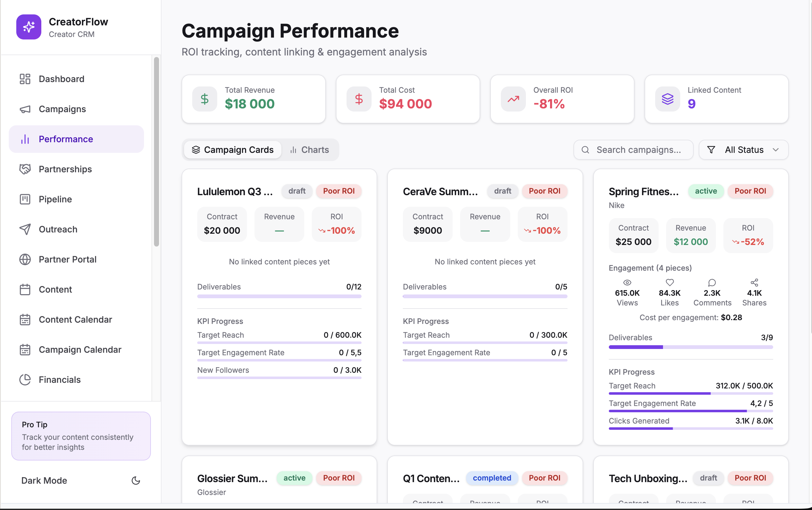812x510 pixels.
Task: Click the Likes heart icon in Spring Fitness card
Action: click(x=670, y=283)
